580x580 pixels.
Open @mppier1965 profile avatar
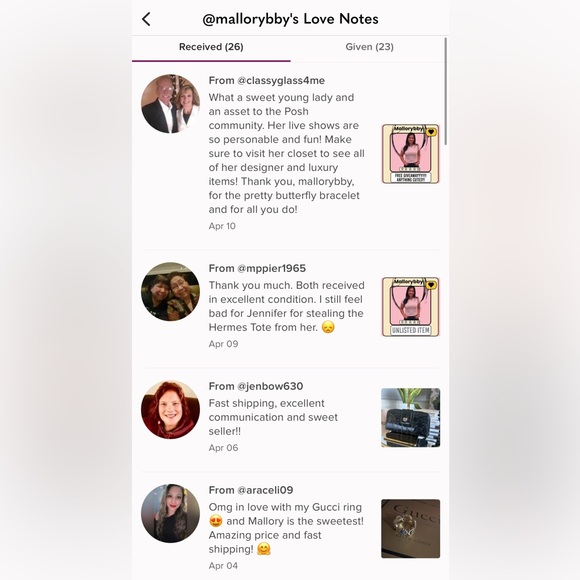pos(171,291)
